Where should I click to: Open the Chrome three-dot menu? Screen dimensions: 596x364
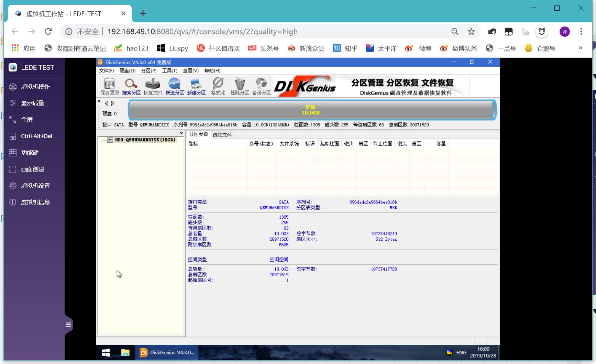pyautogui.click(x=581, y=32)
